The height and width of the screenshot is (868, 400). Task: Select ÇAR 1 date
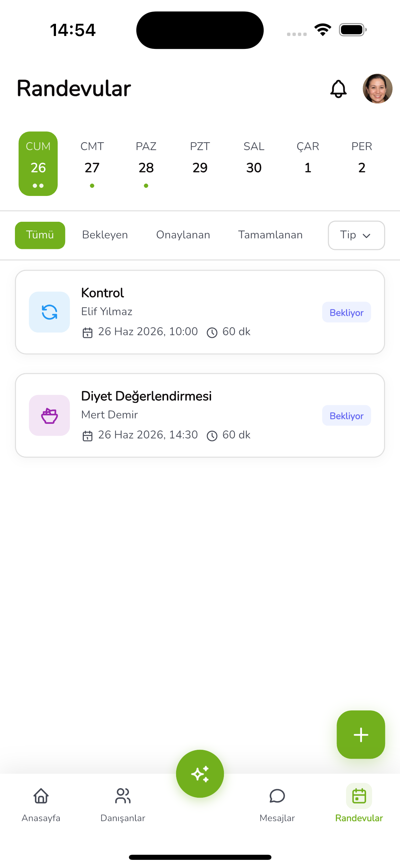[308, 164]
